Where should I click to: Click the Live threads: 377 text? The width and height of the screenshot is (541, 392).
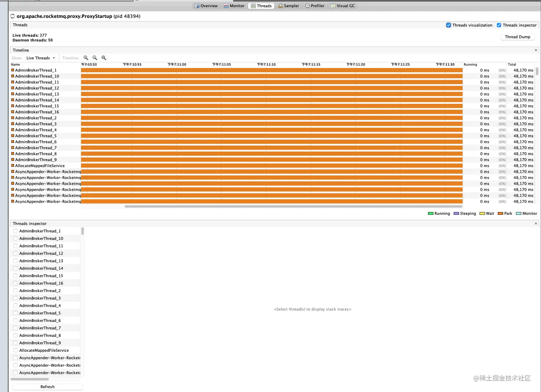coord(30,35)
